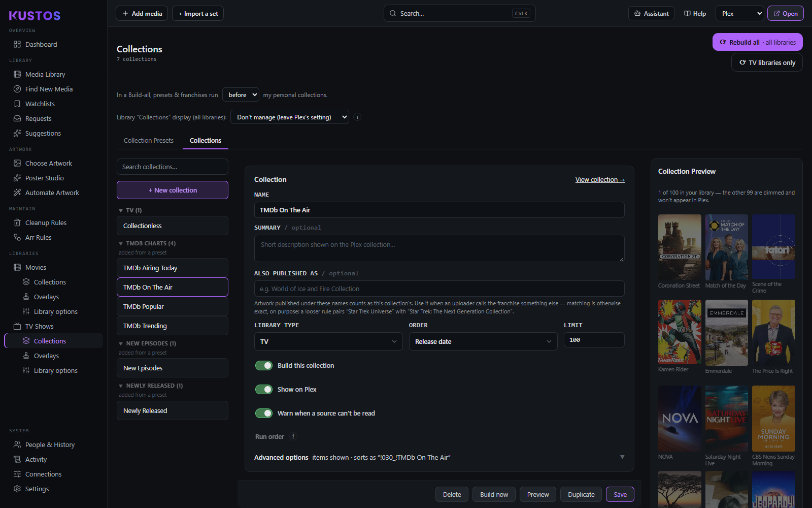Click the People & History users icon
812x508 pixels.
coord(17,444)
